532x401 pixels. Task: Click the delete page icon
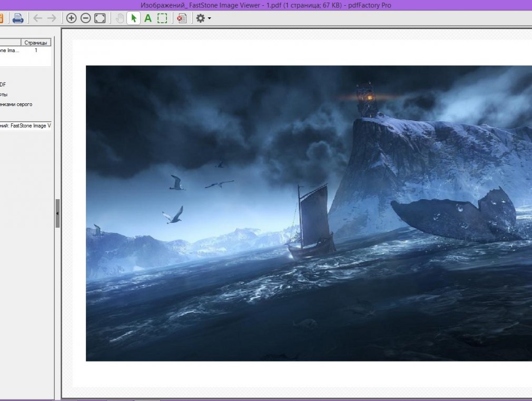pos(182,18)
